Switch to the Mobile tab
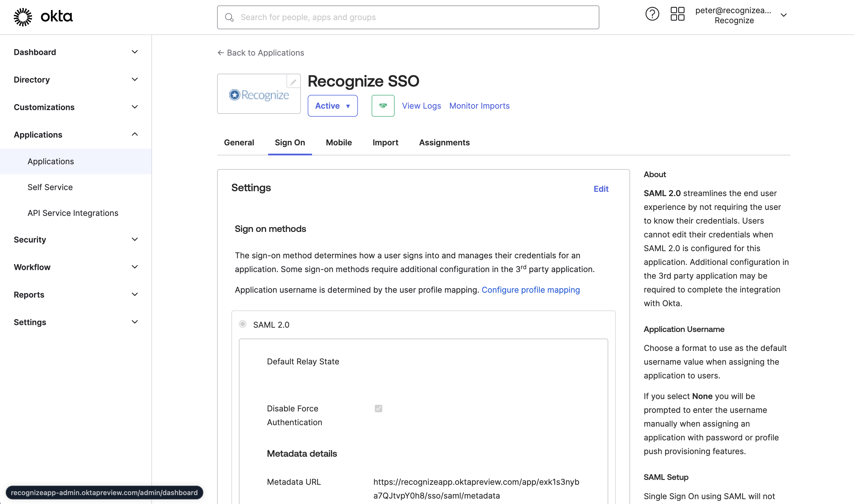Image resolution: width=854 pixels, height=504 pixels. (x=339, y=142)
